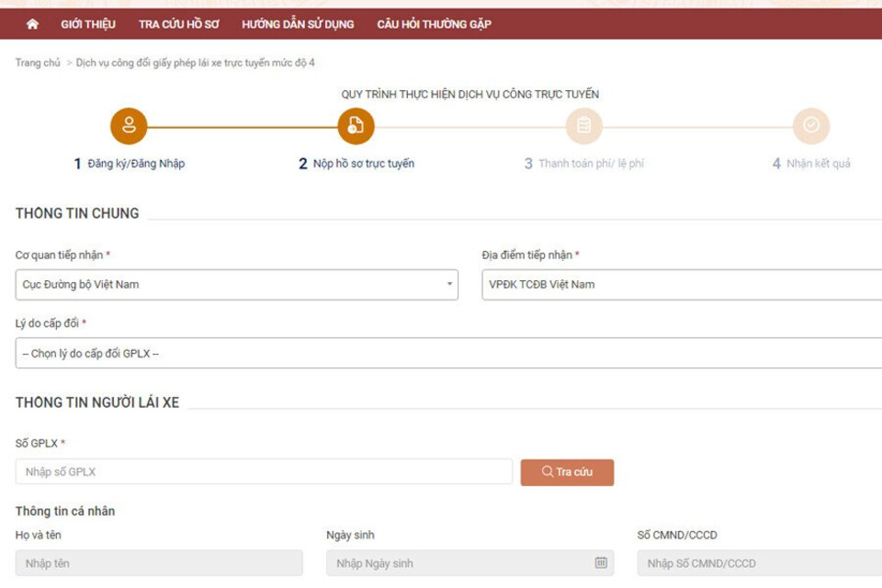Expand the Cơ quan tiếp nhận dropdown arrow
The width and height of the screenshot is (882, 588).
coord(450,285)
